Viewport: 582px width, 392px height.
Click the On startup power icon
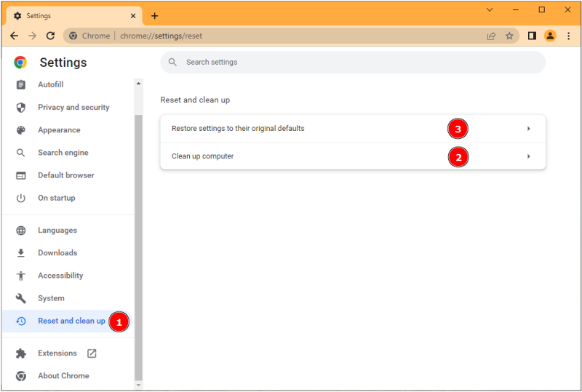click(x=21, y=198)
